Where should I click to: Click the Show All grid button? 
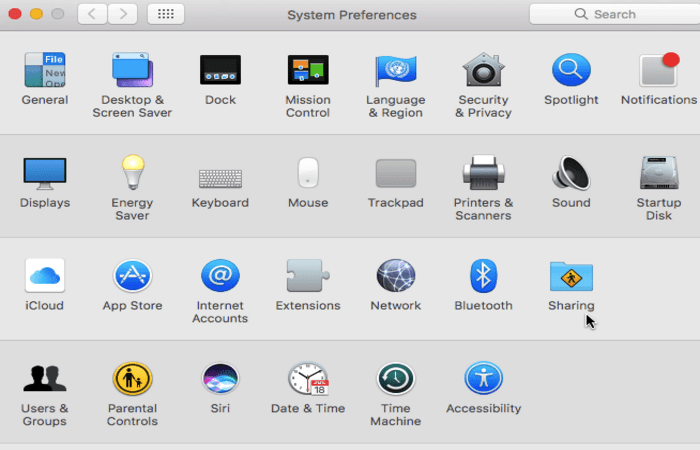click(166, 14)
